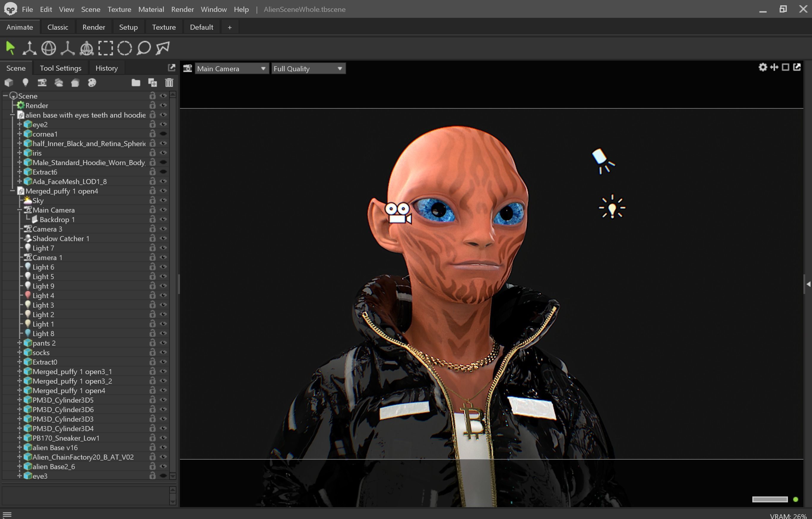Add a turntable object icon
The height and width of the screenshot is (519, 812).
[92, 83]
